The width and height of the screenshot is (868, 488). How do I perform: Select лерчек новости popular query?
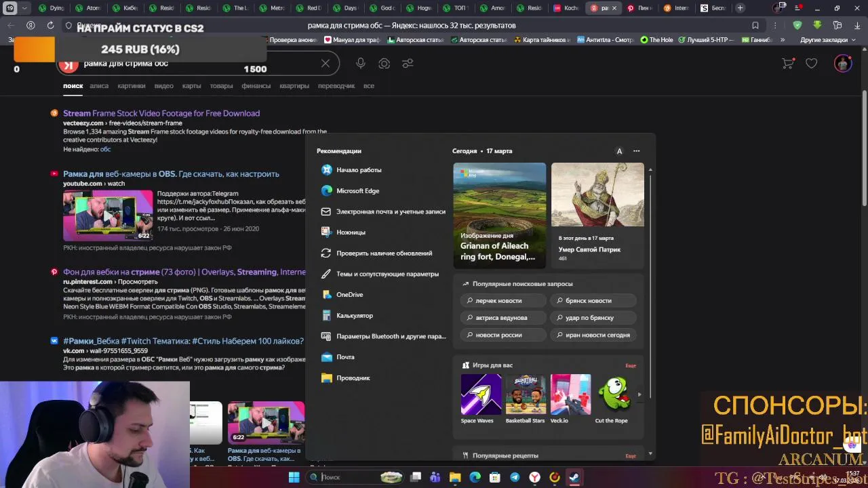(503, 300)
